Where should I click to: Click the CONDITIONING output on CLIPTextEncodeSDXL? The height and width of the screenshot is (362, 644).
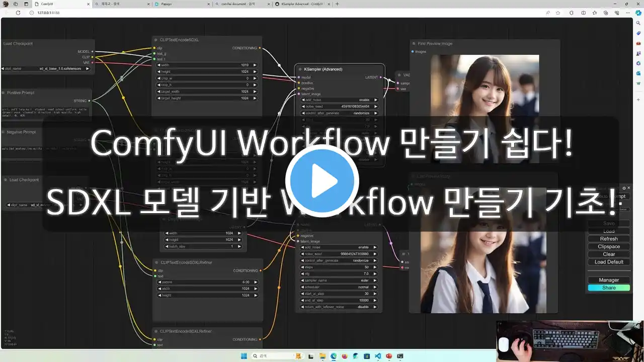[260, 48]
